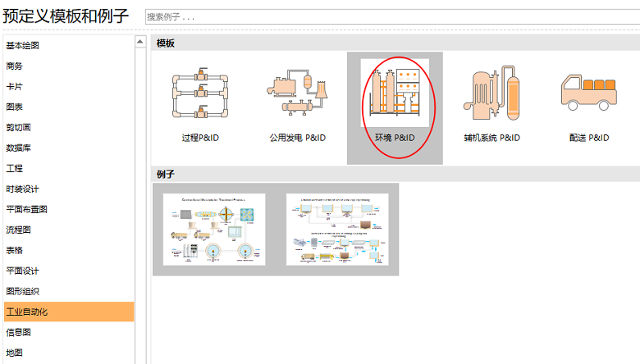Select the 图形组织 category
640x364 pixels.
pos(23,291)
